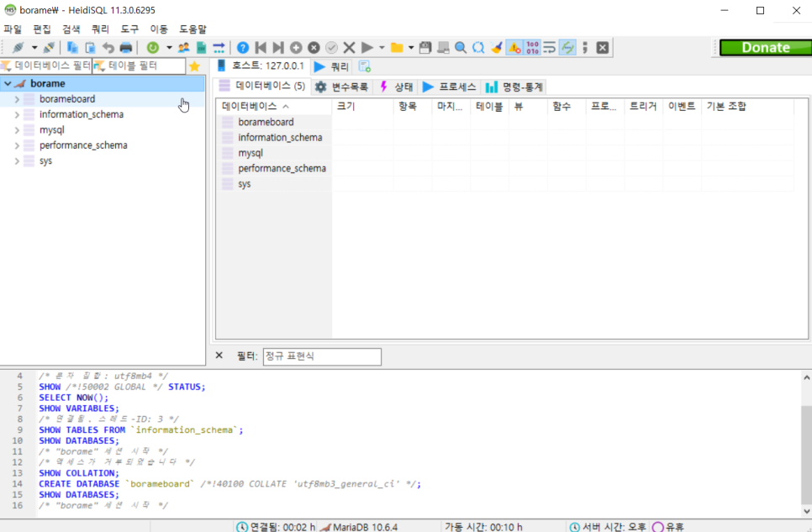The height and width of the screenshot is (532, 812).
Task: Click the broom clear icon
Action: pos(497,48)
